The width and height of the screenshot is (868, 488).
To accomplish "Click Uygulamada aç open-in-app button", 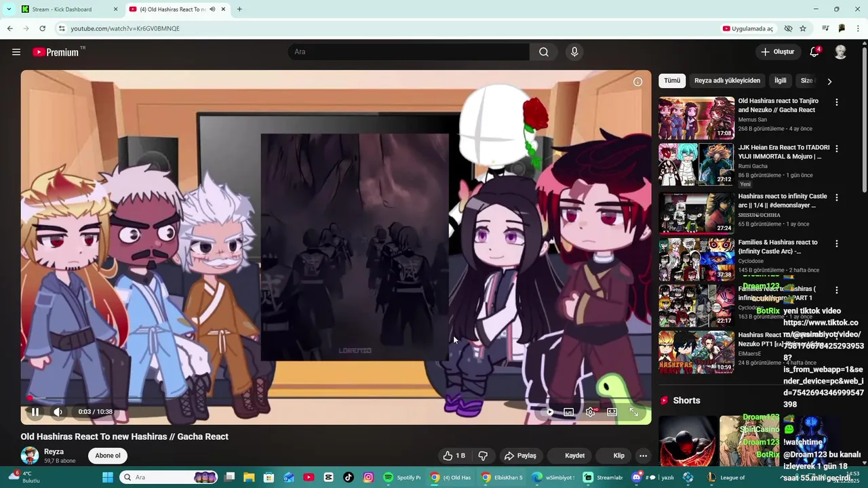I will [x=748, y=28].
